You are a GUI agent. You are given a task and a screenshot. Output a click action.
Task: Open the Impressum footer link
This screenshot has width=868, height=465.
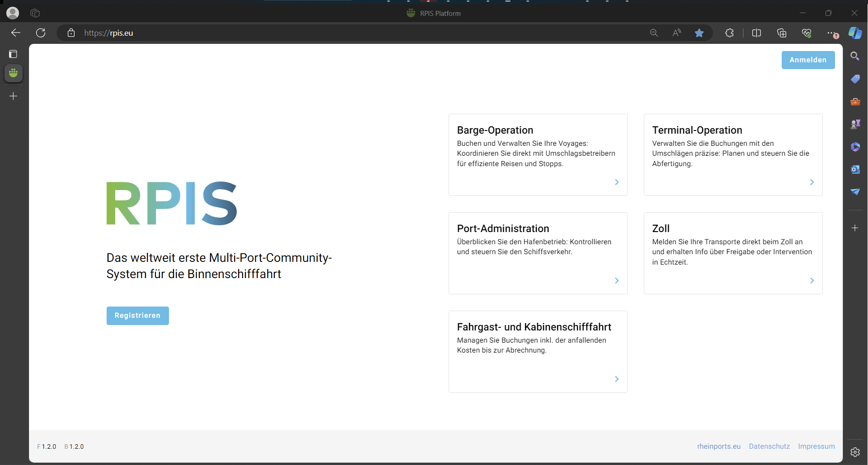tap(816, 446)
